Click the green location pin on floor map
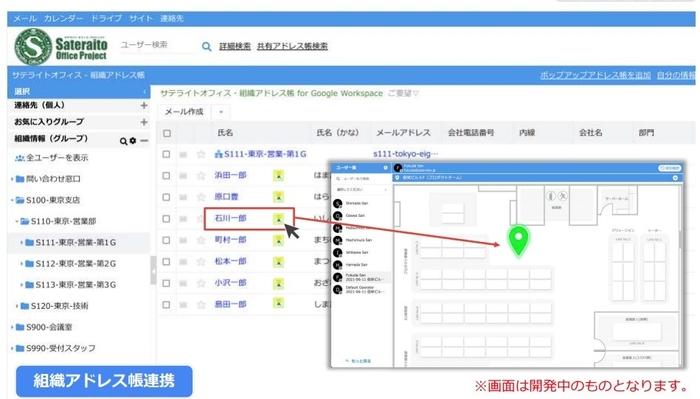 tap(518, 241)
